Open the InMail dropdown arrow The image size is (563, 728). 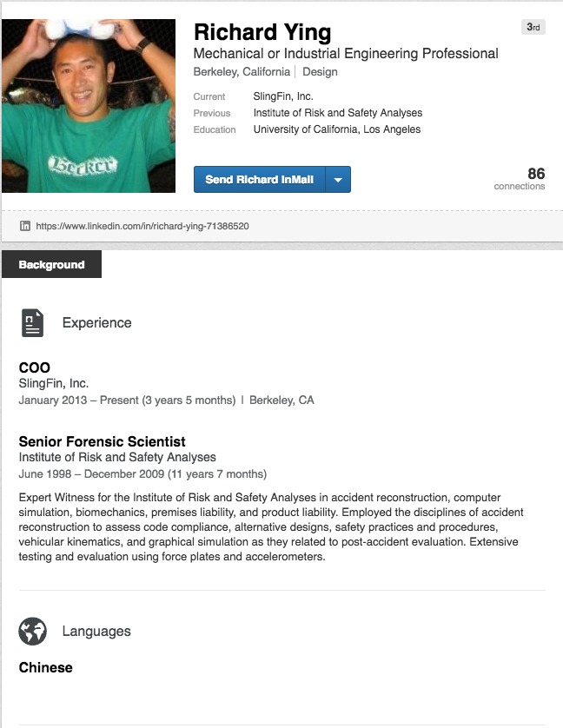338,180
